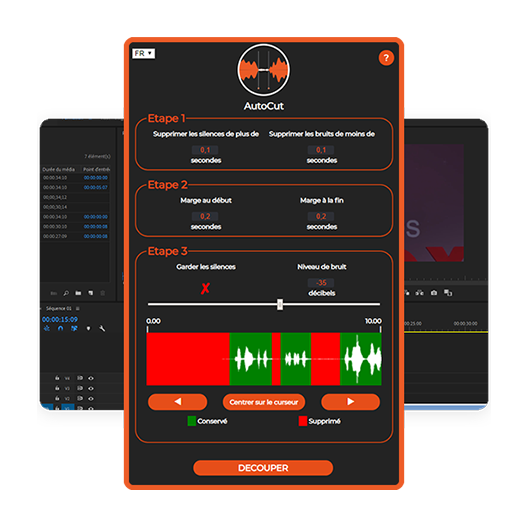This screenshot has width=528, height=528.
Task: Toggle the lock on track V3
Action: 57,388
